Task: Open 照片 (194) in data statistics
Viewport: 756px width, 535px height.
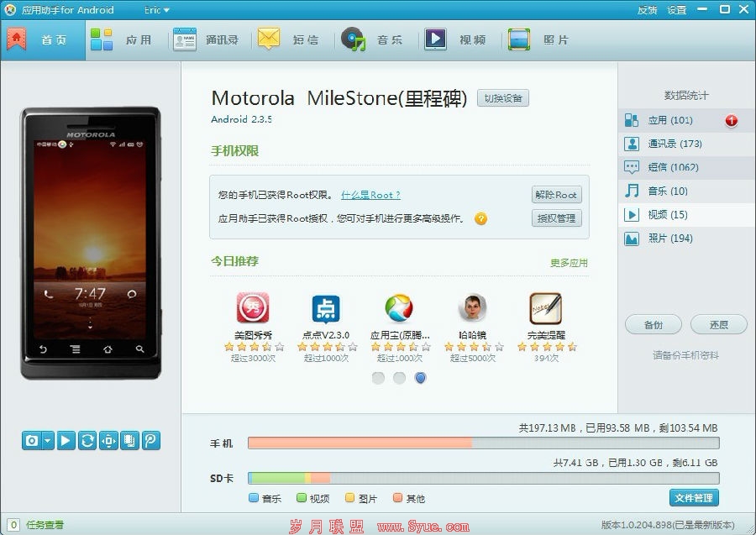Action: [x=686, y=238]
